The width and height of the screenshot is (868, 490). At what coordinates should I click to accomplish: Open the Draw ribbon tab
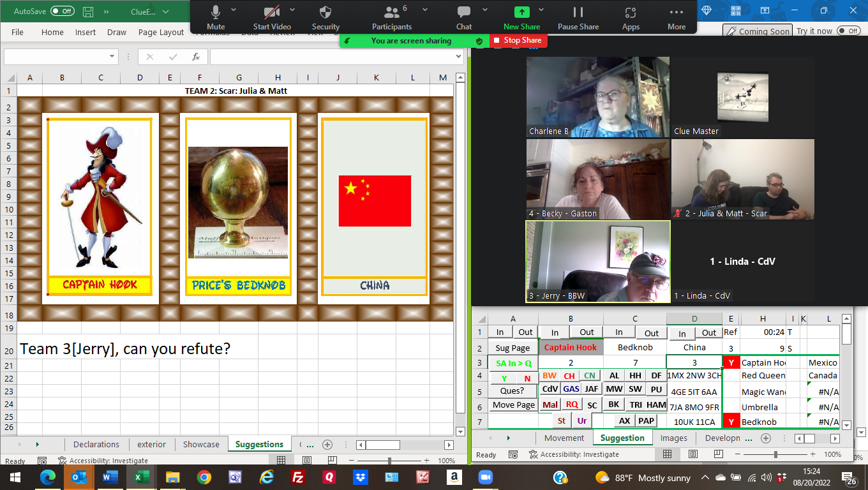(x=117, y=32)
